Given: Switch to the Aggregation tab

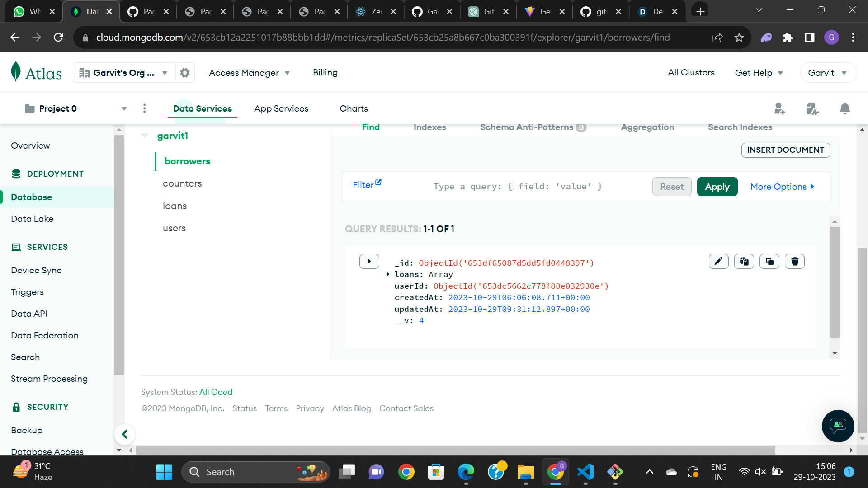Looking at the screenshot, I should [x=647, y=127].
